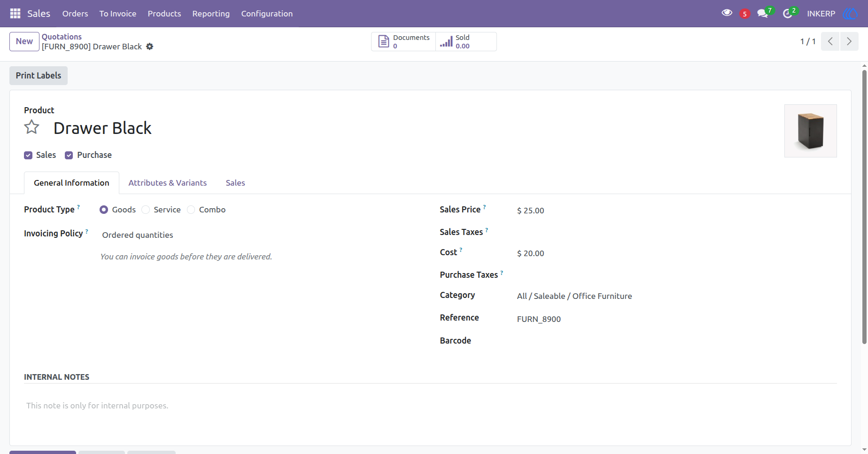Open the Reporting menu
868x454 pixels.
[x=211, y=14]
